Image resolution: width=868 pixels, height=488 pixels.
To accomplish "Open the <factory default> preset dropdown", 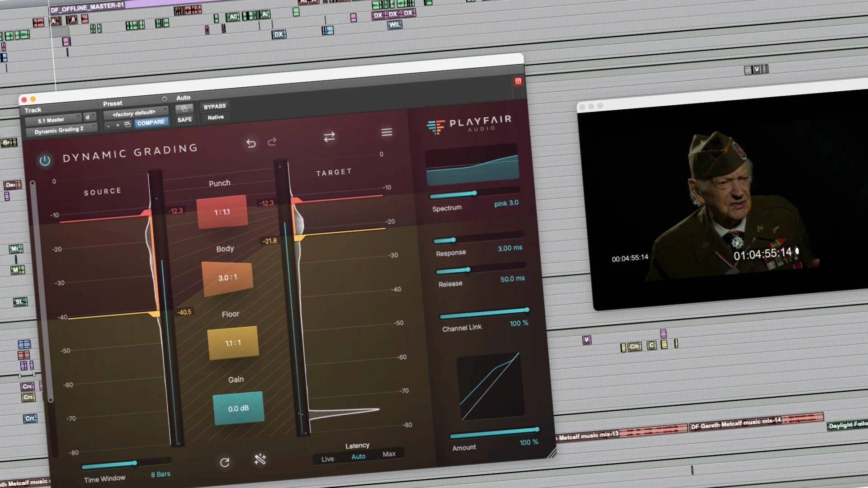I will click(x=134, y=113).
